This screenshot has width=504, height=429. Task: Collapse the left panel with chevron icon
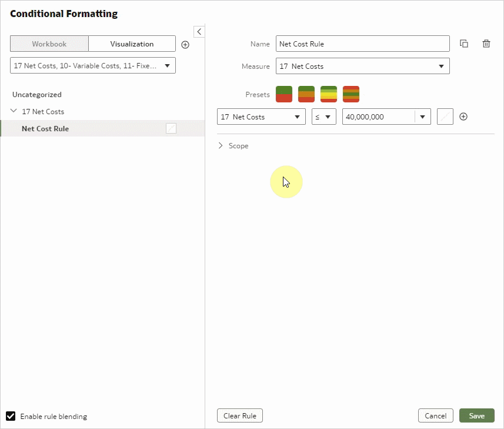(199, 31)
